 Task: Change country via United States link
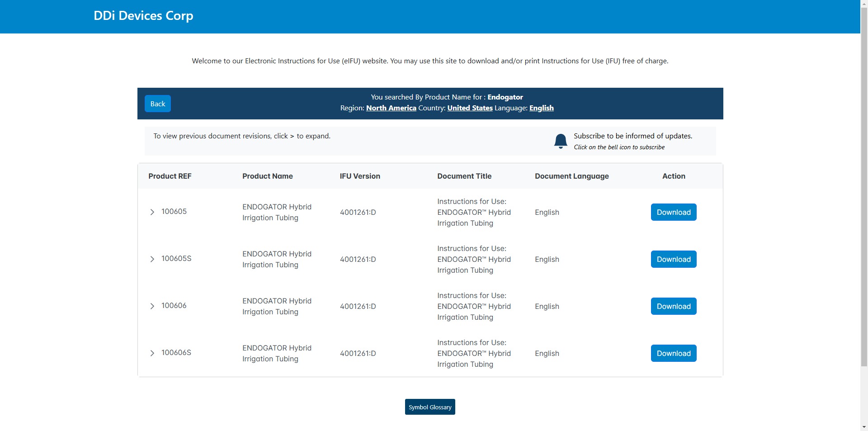pos(470,108)
